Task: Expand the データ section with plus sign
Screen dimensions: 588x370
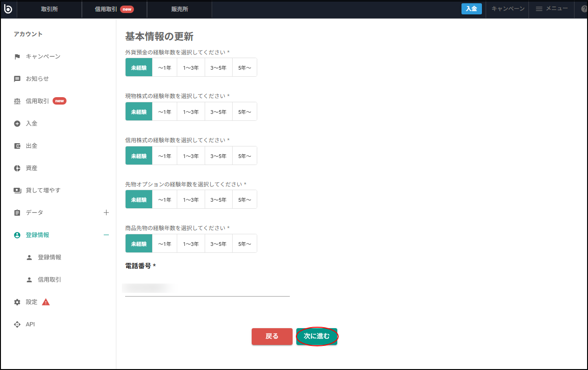Action: 106,212
